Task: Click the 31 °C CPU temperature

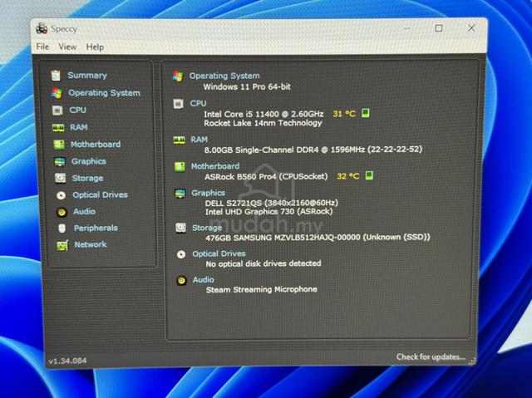Action: pos(344,114)
